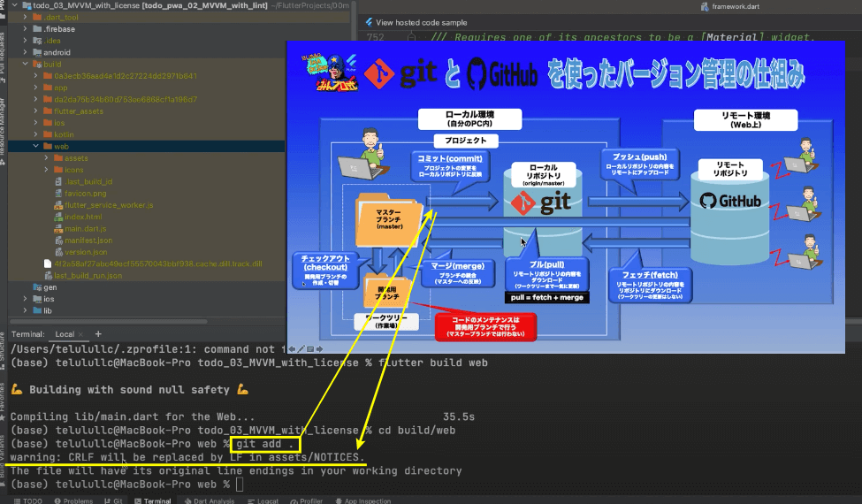Click Flutter icon beside View hosted code sample
The image size is (862, 504).
(x=369, y=22)
